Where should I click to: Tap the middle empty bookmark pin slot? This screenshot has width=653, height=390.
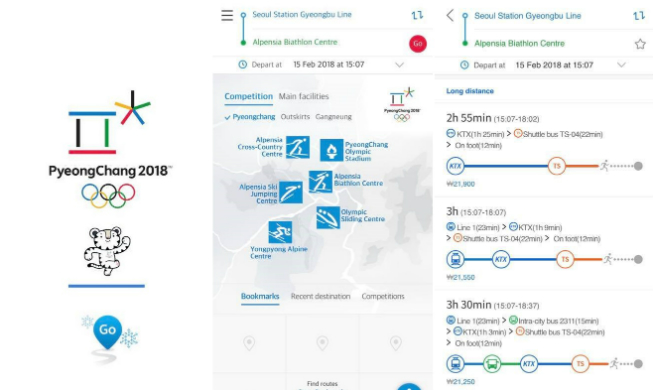point(322,343)
